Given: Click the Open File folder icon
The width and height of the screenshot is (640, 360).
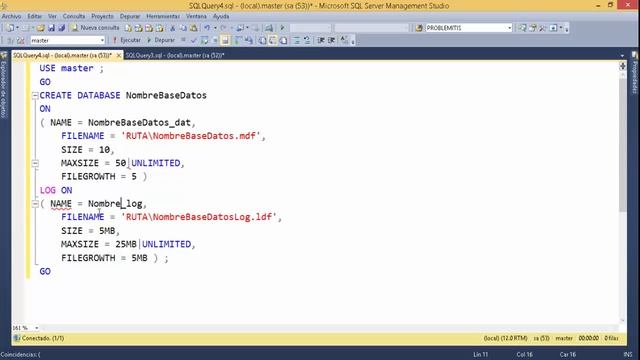Looking at the screenshot, I should [x=40, y=28].
